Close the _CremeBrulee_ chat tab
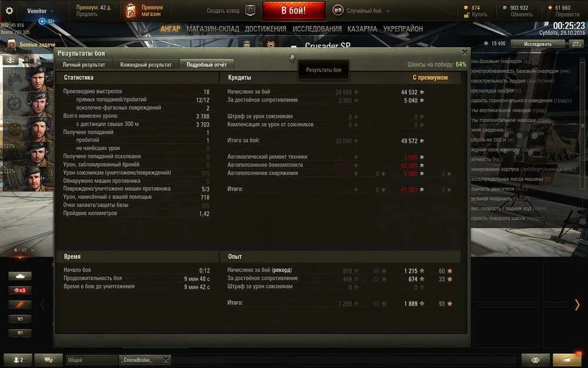 click(x=166, y=360)
